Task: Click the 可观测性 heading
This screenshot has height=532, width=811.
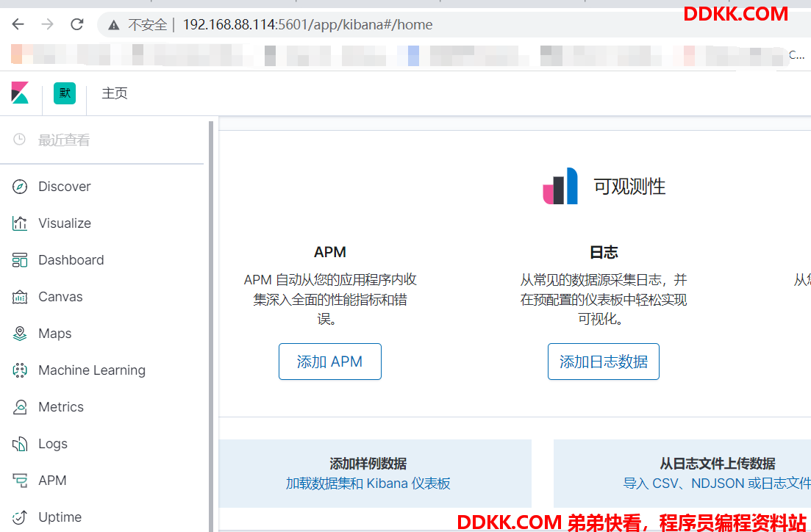Action: (629, 186)
